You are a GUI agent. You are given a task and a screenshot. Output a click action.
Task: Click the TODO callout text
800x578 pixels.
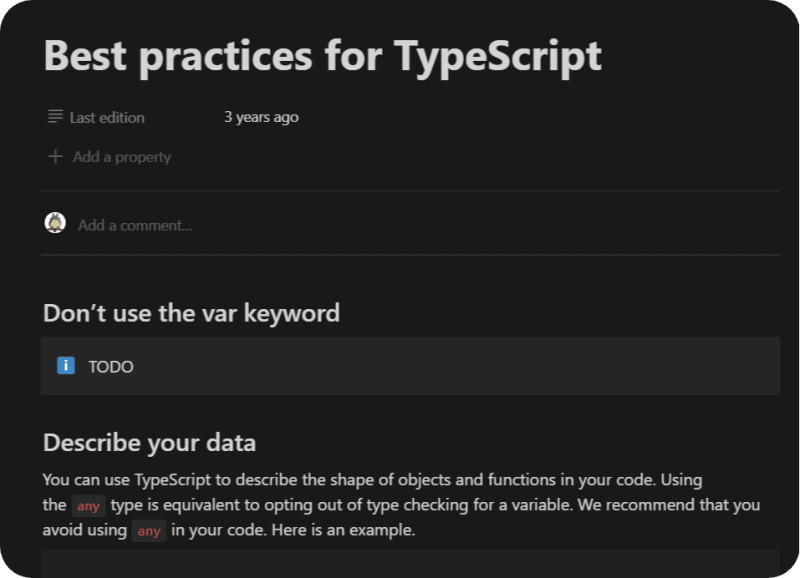[111, 367]
